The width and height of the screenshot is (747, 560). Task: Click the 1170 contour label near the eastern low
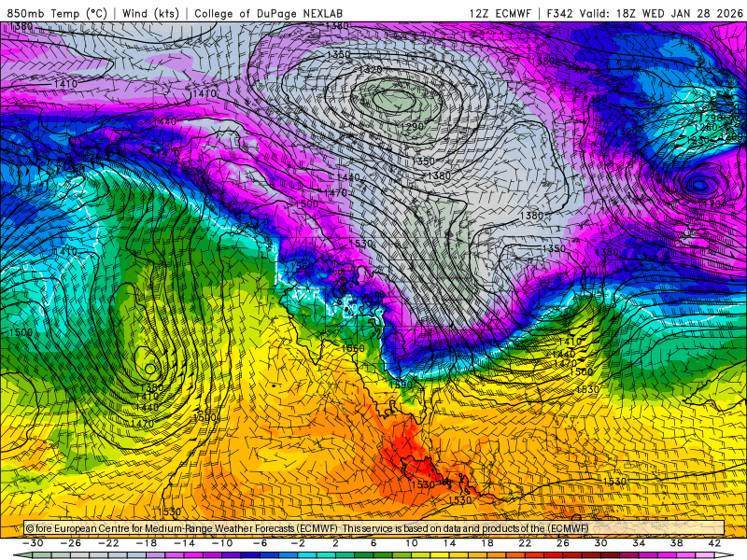click(710, 204)
